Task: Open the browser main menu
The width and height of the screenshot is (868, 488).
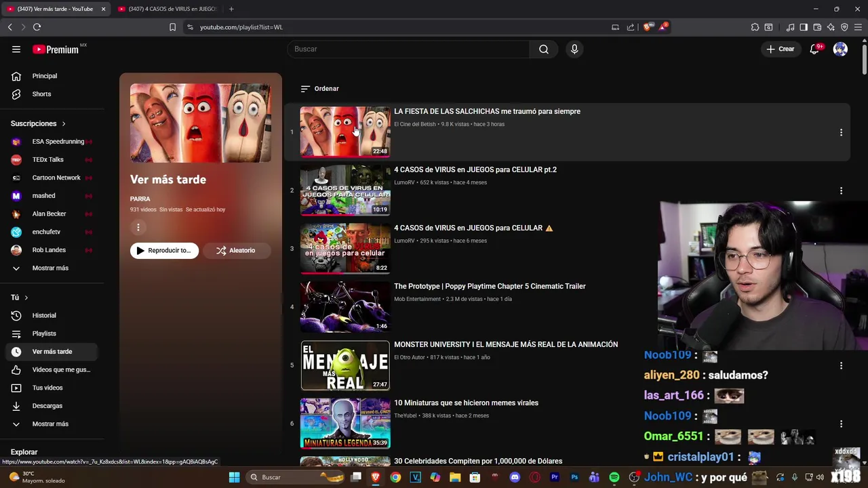Action: pos(858,27)
